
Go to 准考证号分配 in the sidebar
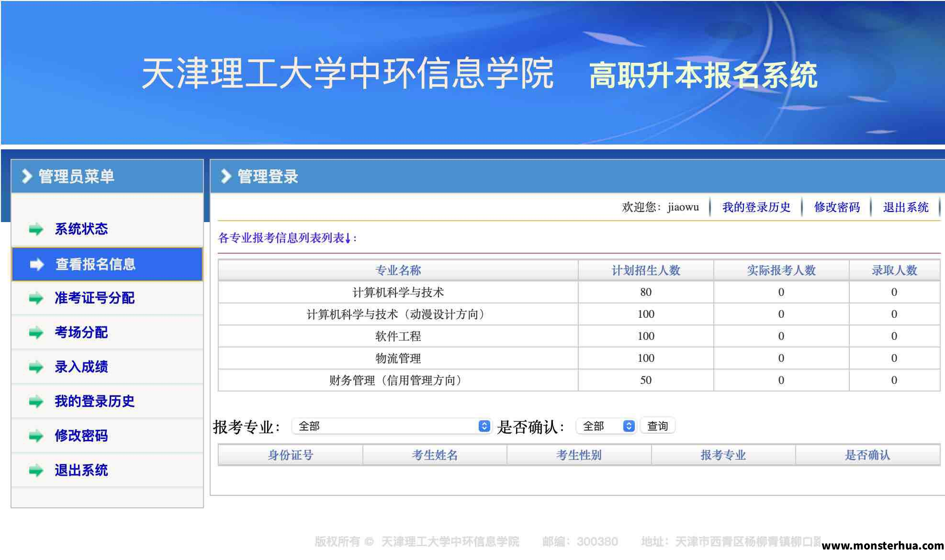pos(95,298)
